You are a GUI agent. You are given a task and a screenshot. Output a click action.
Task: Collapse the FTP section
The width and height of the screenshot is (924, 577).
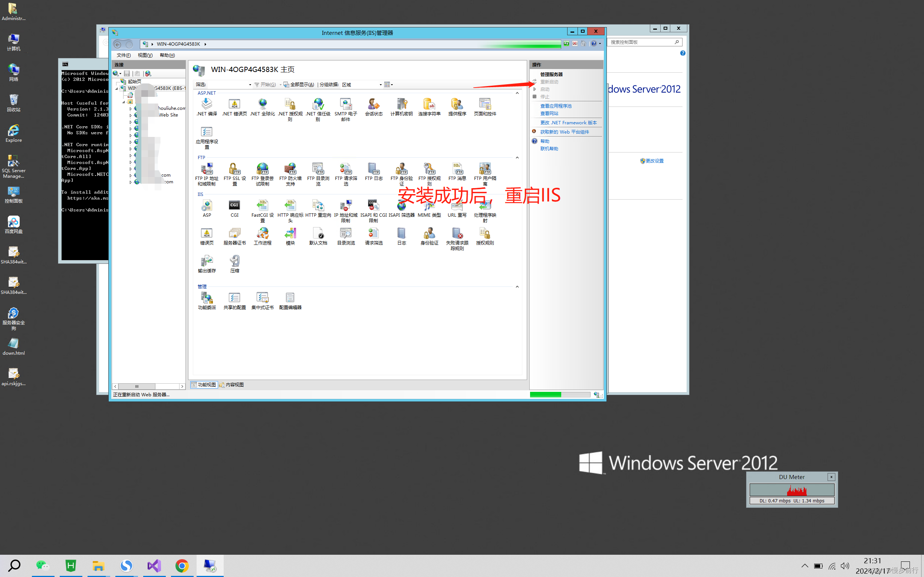coord(517,157)
